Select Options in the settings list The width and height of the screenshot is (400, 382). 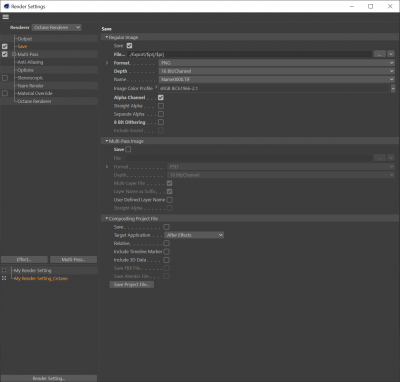tap(25, 70)
